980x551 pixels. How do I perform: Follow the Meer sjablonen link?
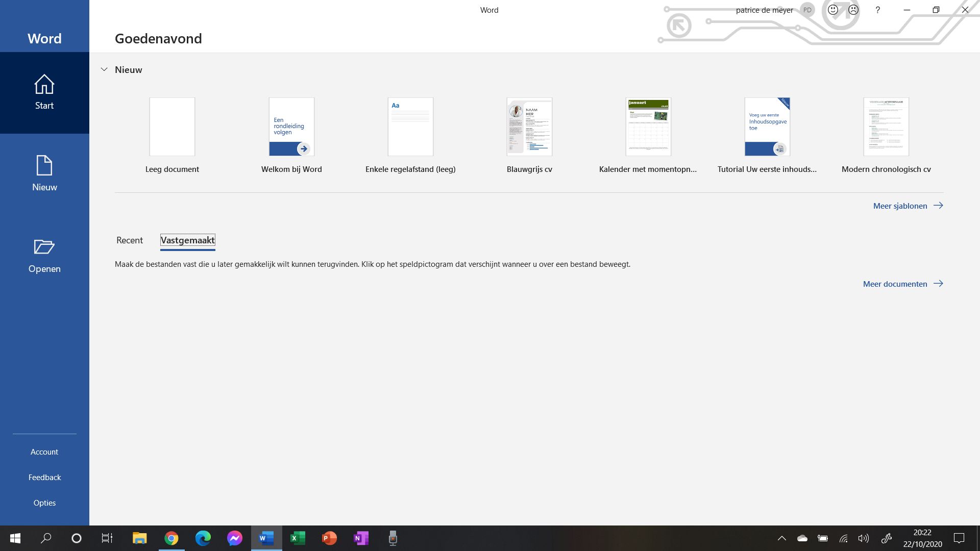tap(908, 206)
